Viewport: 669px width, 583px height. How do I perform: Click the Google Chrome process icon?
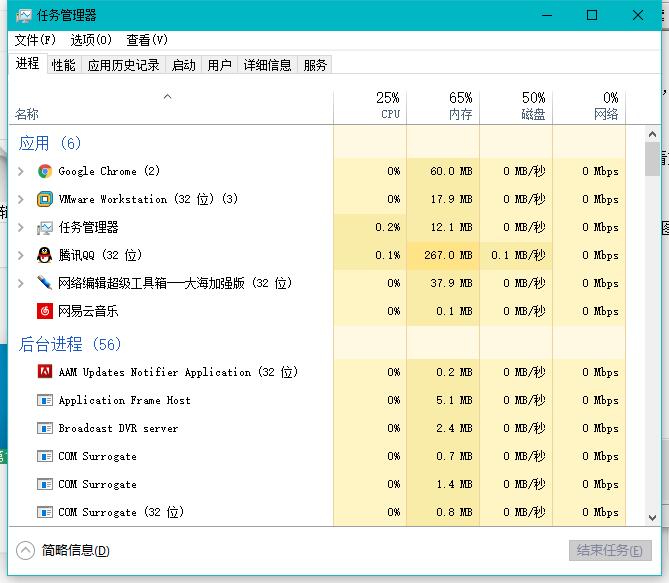[x=45, y=171]
